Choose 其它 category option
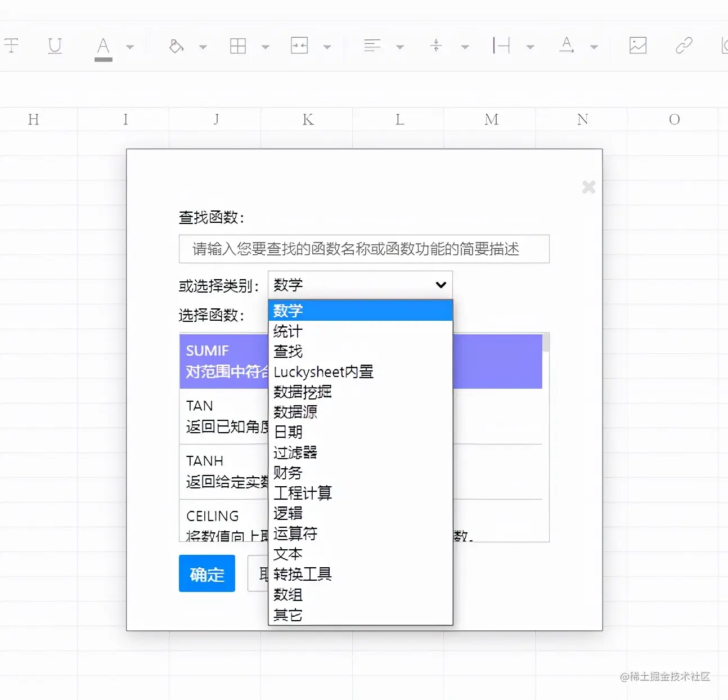Image resolution: width=728 pixels, height=700 pixels. (x=361, y=614)
